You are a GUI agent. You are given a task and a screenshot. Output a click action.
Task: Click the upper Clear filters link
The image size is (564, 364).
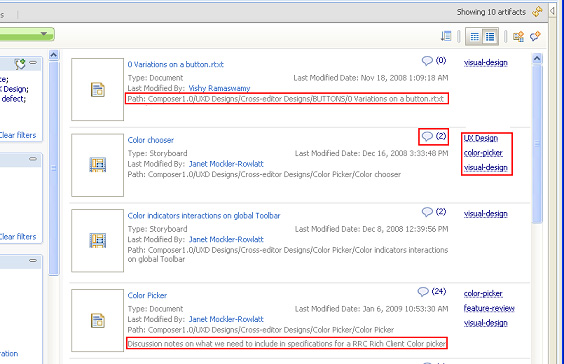point(18,135)
